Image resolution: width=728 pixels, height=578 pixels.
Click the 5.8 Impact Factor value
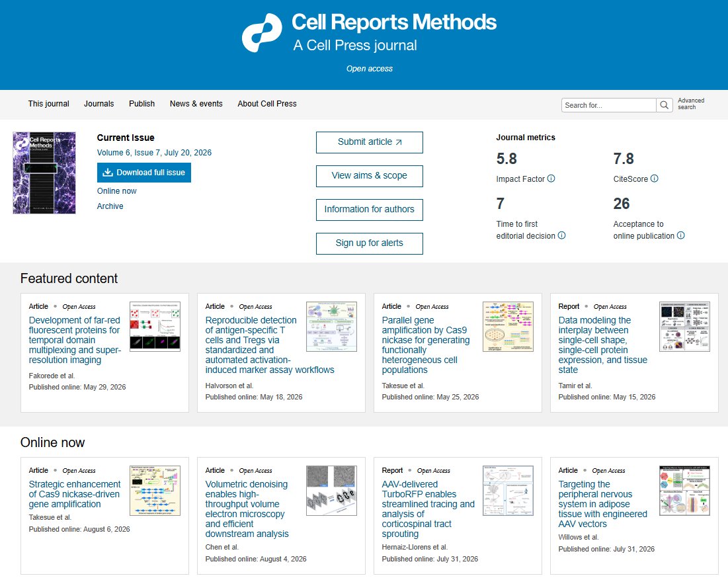pos(506,159)
